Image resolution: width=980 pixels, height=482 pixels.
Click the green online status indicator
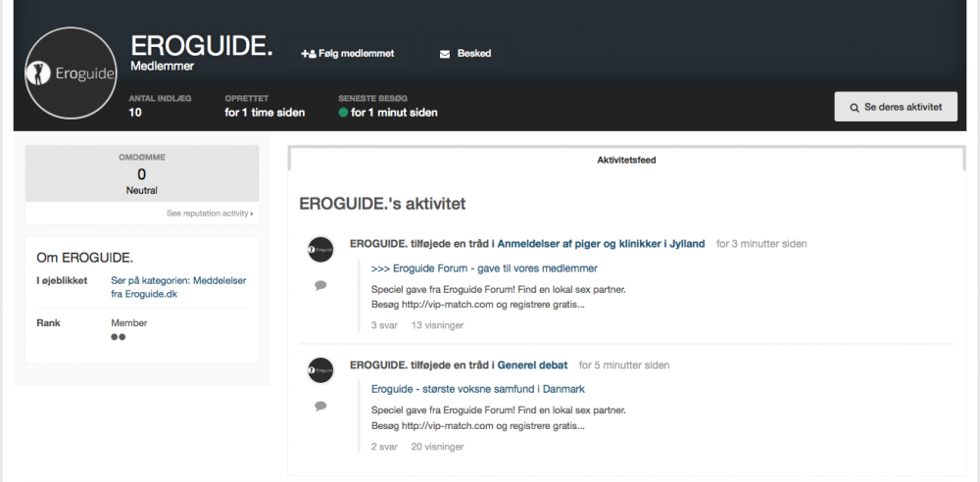(343, 114)
